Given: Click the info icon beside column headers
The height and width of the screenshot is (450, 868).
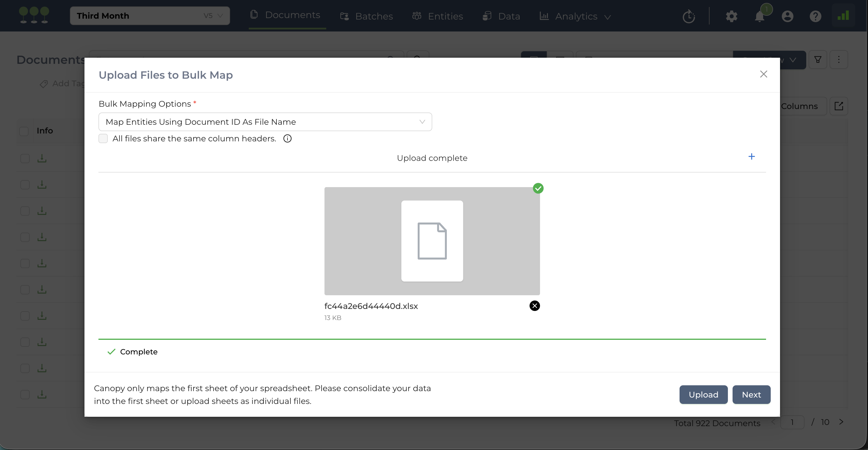Looking at the screenshot, I should coord(287,138).
